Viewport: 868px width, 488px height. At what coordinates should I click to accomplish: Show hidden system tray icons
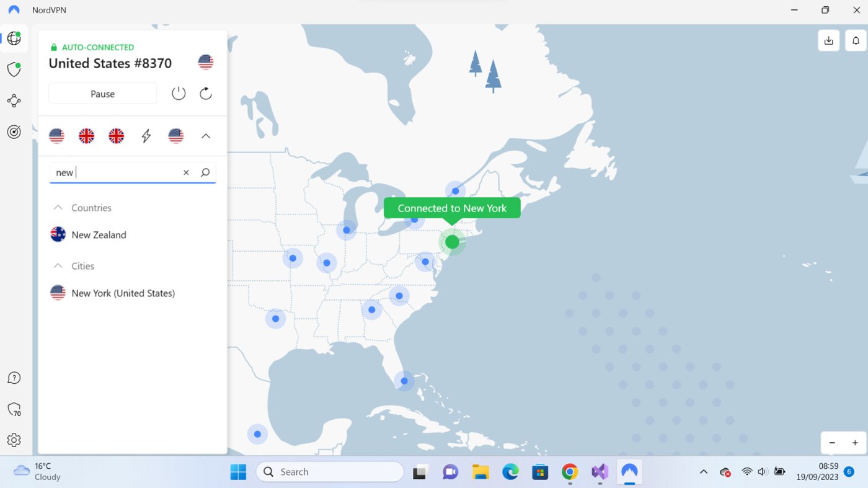tap(704, 472)
